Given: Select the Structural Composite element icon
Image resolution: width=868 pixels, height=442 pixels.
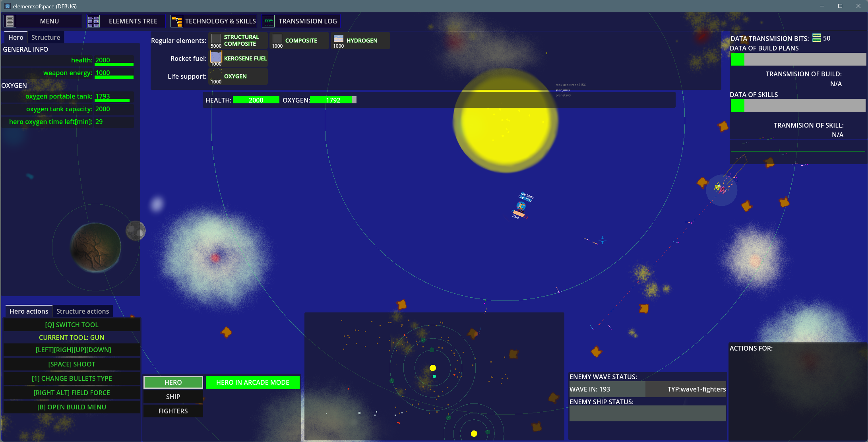Looking at the screenshot, I should click(x=216, y=39).
